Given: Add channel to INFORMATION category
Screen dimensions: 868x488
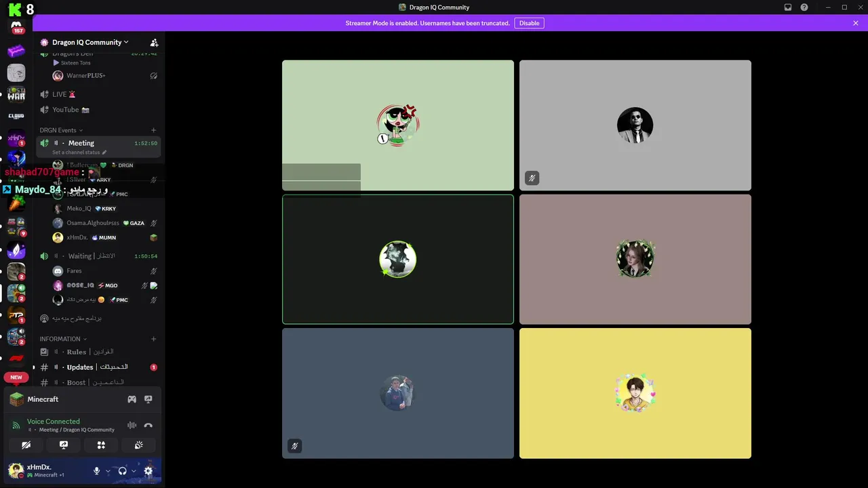Looking at the screenshot, I should tap(153, 339).
